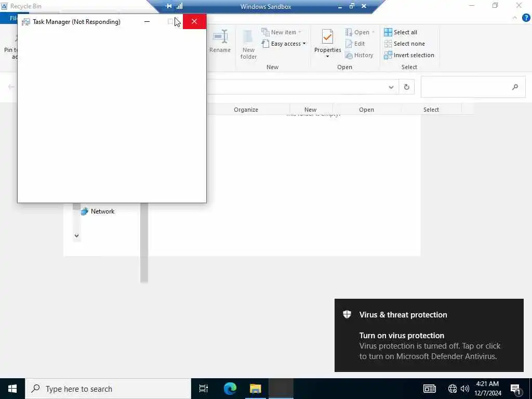Expand the arrow under Properties
This screenshot has width=532, height=399.
(327, 56)
